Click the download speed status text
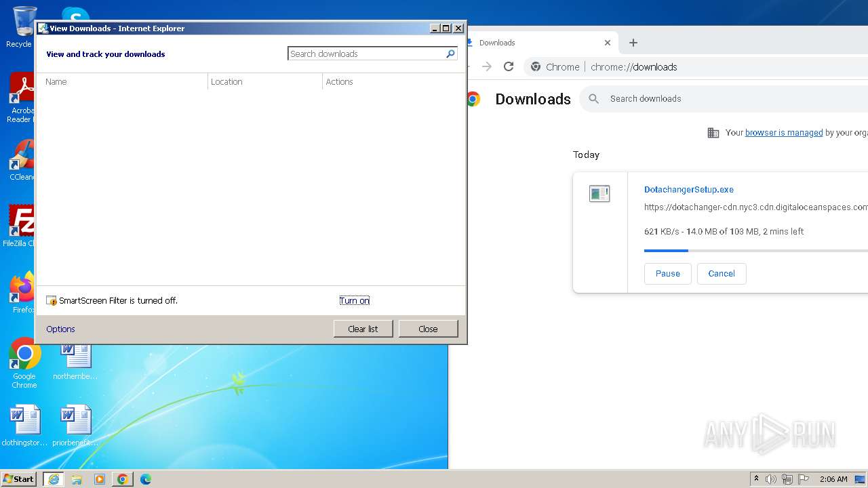Screen dimensions: 868x488 (724, 232)
